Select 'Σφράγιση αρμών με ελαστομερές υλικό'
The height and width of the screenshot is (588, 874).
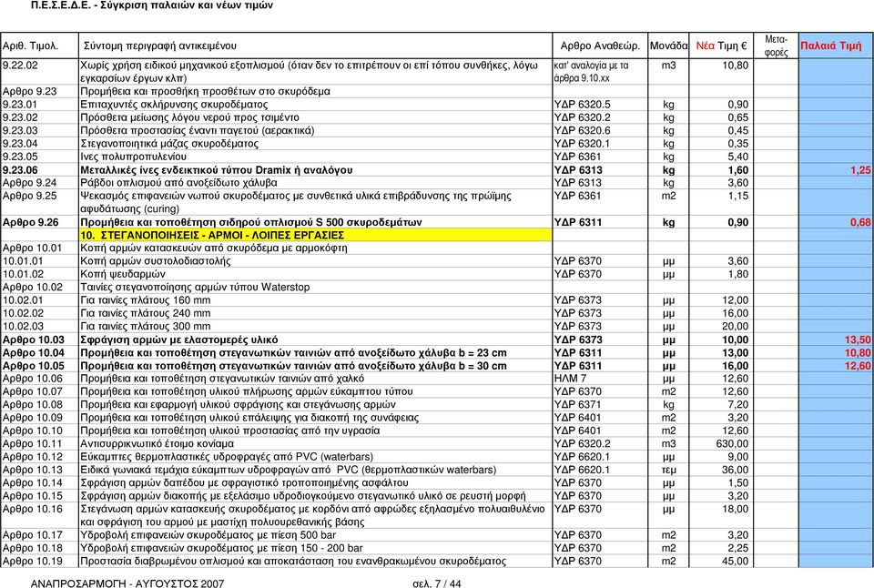pyautogui.click(x=179, y=340)
